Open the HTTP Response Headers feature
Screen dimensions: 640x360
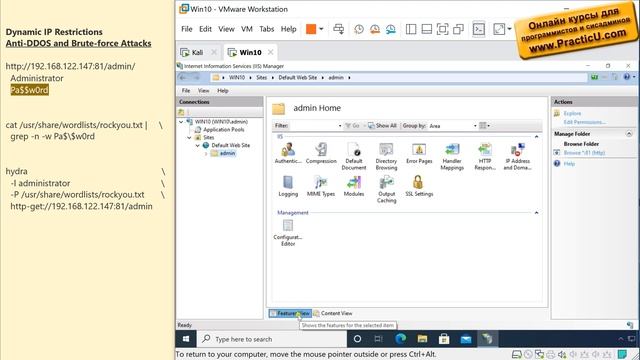pos(485,156)
